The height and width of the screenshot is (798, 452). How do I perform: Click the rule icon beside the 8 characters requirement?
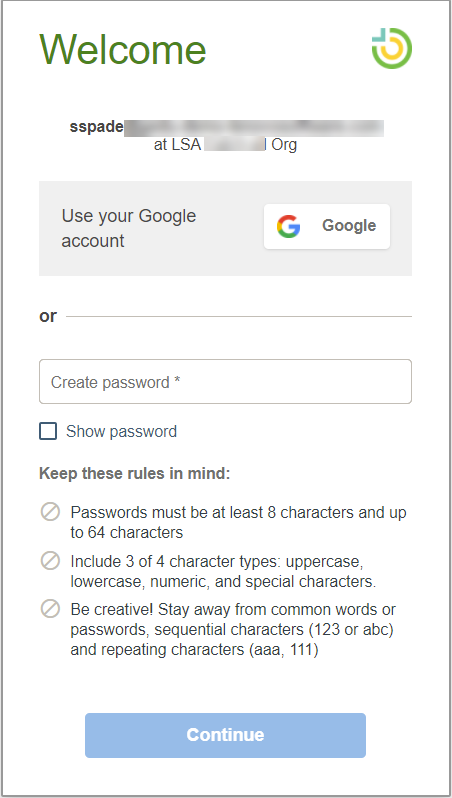click(x=50, y=512)
